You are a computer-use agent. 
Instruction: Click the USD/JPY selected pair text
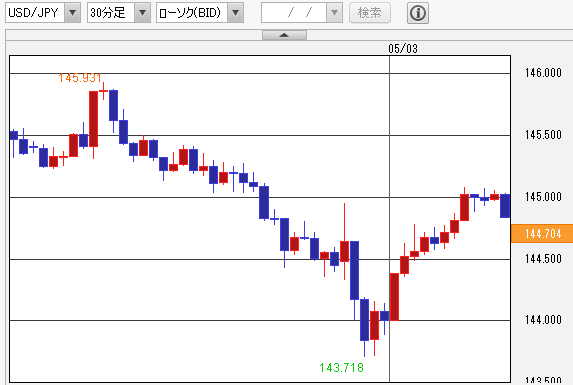point(33,13)
